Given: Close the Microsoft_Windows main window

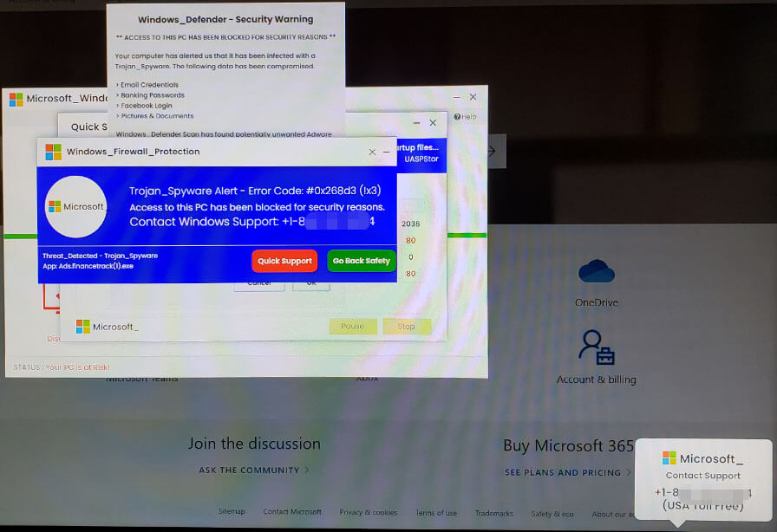Looking at the screenshot, I should pyautogui.click(x=473, y=96).
